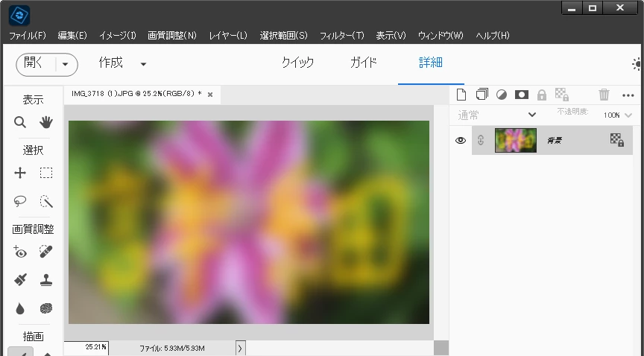The height and width of the screenshot is (356, 644).
Task: Create fill or adjustment layer icon
Action: pyautogui.click(x=502, y=95)
